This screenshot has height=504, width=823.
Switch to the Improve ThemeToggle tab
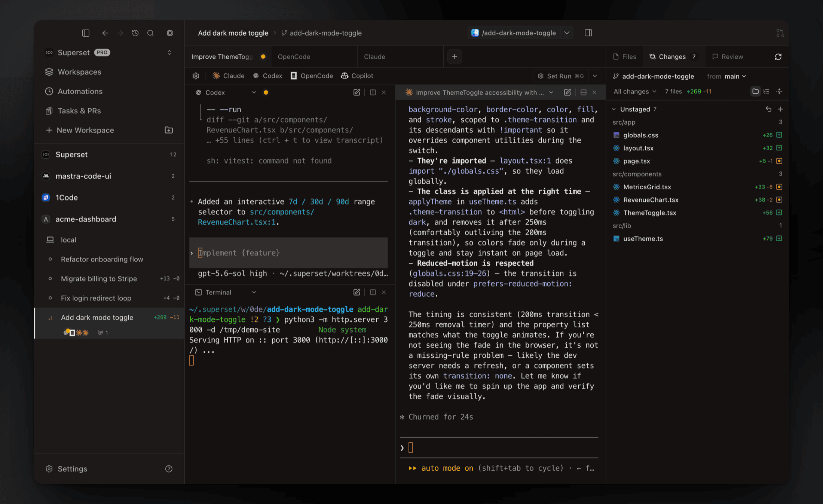[x=228, y=56]
